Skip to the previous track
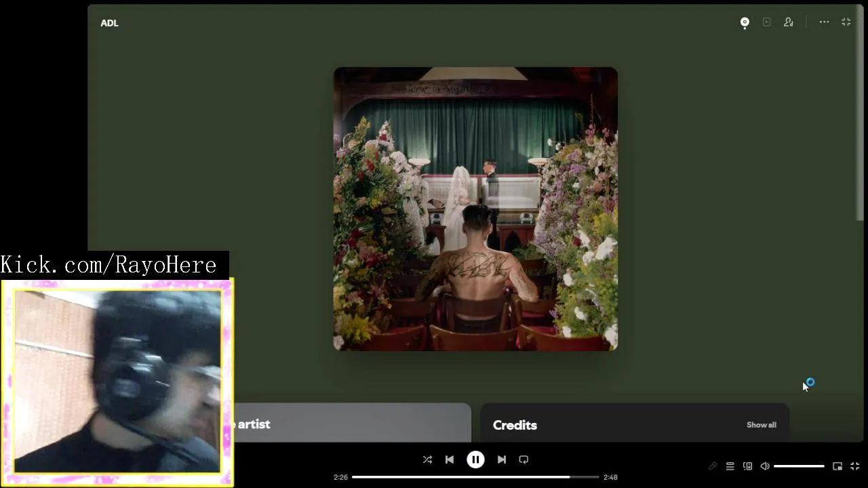 pyautogui.click(x=450, y=460)
